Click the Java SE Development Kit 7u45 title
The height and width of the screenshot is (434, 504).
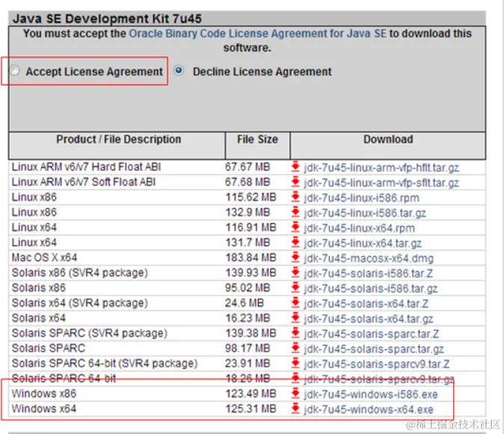point(108,19)
